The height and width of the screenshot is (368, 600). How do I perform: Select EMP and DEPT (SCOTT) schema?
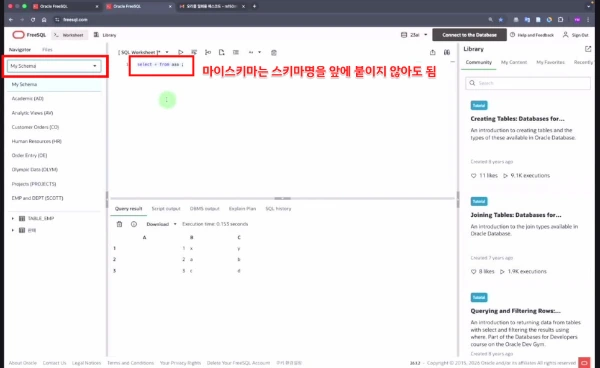(54, 198)
